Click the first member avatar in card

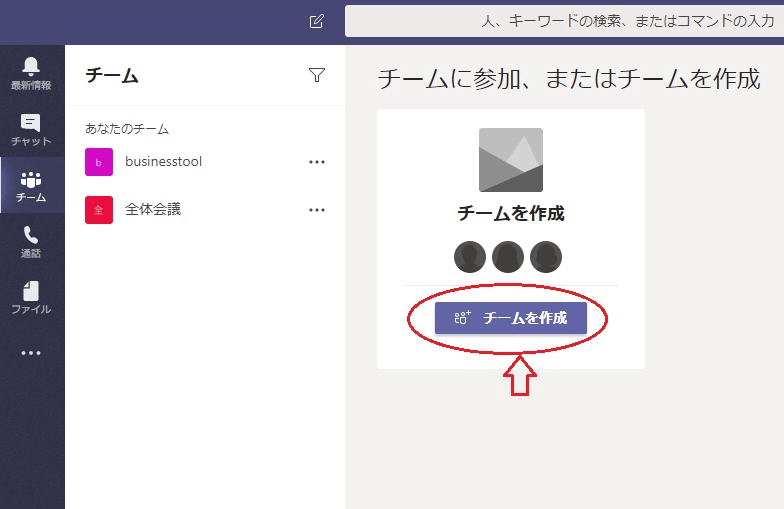point(470,257)
